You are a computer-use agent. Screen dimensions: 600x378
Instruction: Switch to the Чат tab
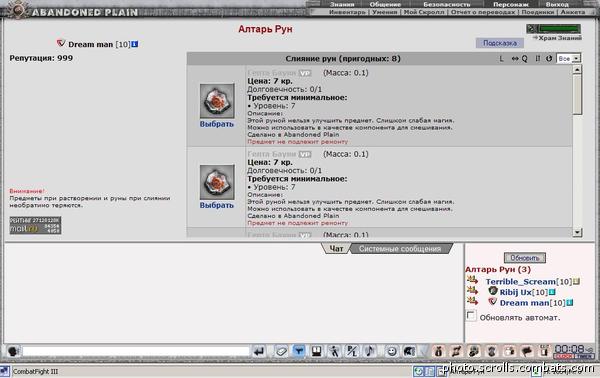coord(336,249)
